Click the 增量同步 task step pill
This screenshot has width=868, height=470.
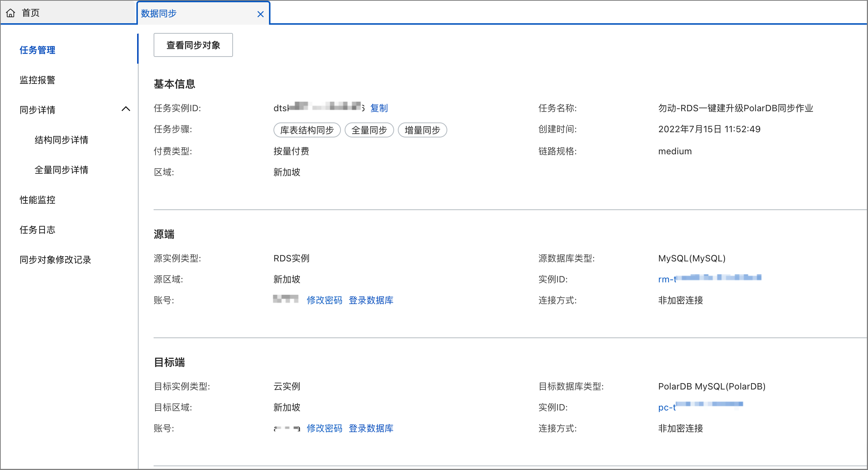(422, 130)
